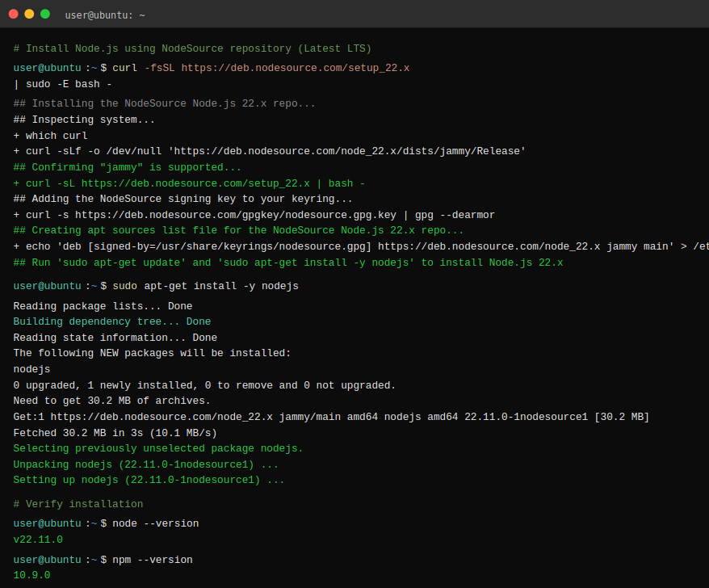The width and height of the screenshot is (709, 588).
Task: Click the echo 'deb [signed-by=...' line
Action: click(361, 246)
